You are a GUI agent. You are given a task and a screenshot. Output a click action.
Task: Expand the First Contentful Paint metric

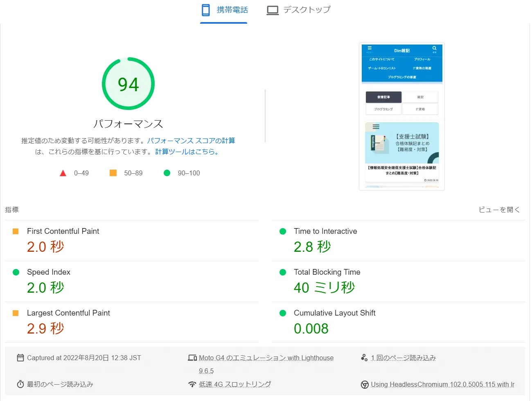coord(63,231)
